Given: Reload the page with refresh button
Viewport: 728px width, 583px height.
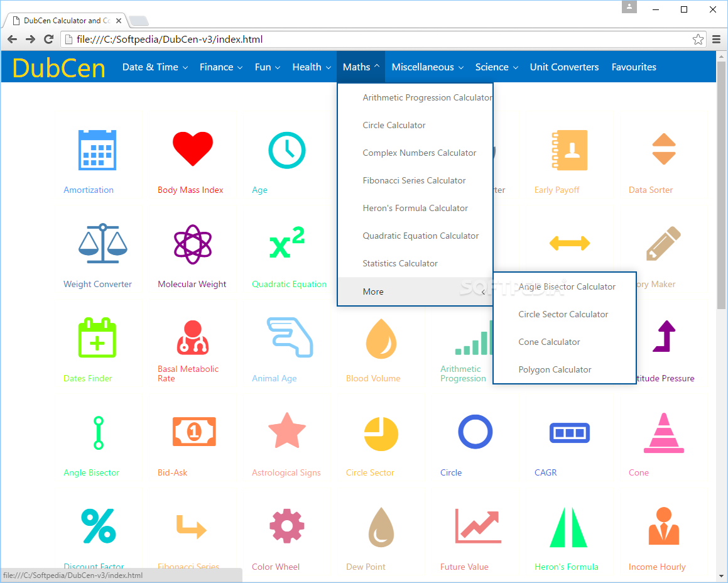Looking at the screenshot, I should 49,40.
